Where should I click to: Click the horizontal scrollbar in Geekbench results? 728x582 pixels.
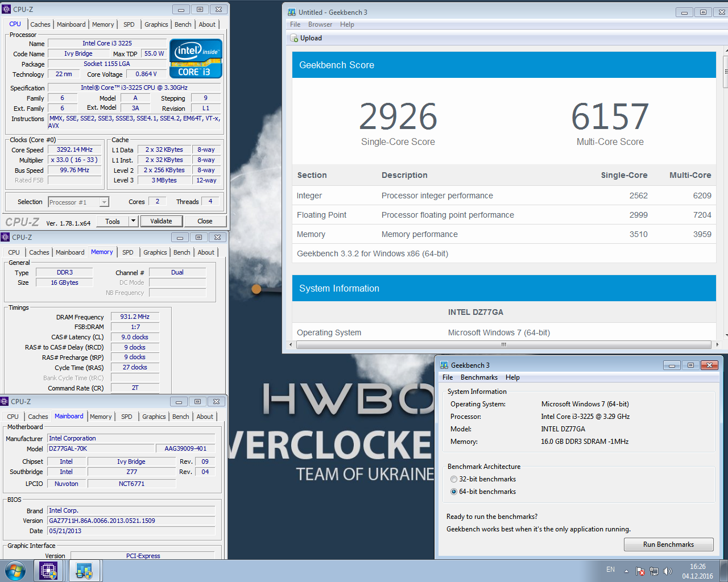(x=503, y=344)
